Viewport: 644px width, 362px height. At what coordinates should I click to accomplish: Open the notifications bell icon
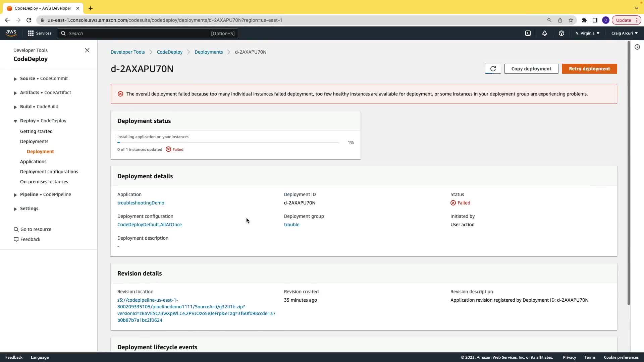coord(545,33)
